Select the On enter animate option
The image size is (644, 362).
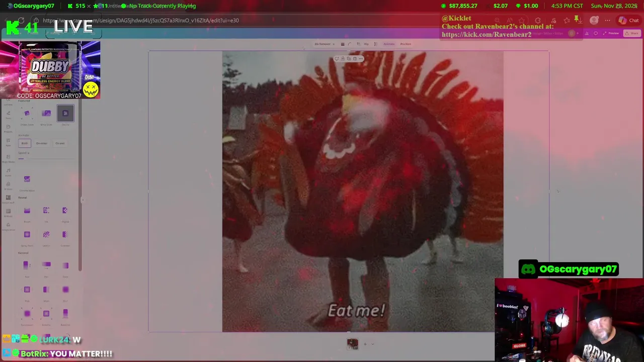pos(42,143)
